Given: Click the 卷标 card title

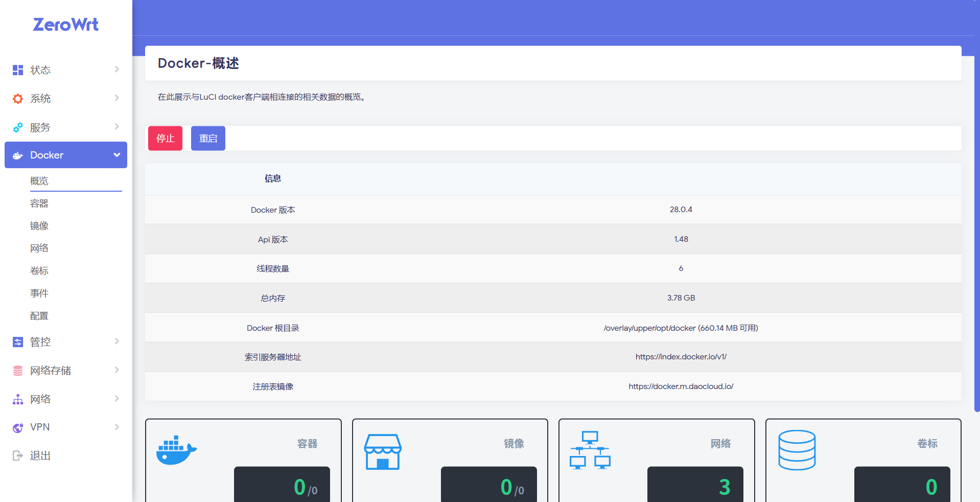Looking at the screenshot, I should tap(927, 444).
